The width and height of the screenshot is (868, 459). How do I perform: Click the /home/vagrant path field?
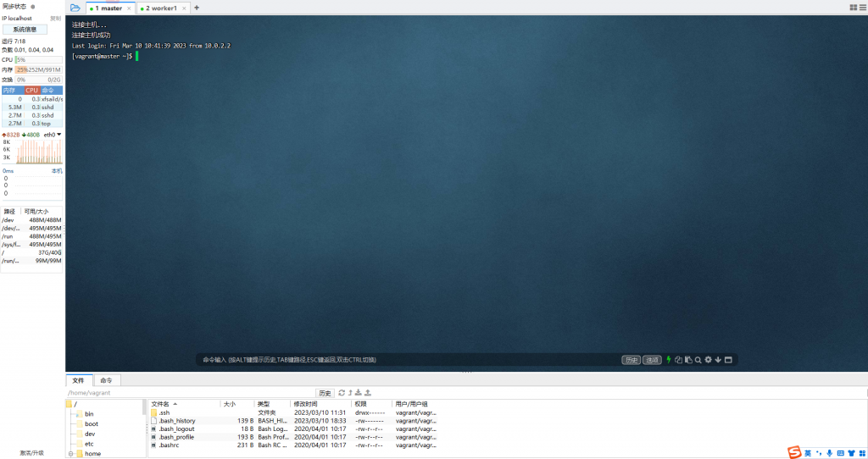click(191, 393)
